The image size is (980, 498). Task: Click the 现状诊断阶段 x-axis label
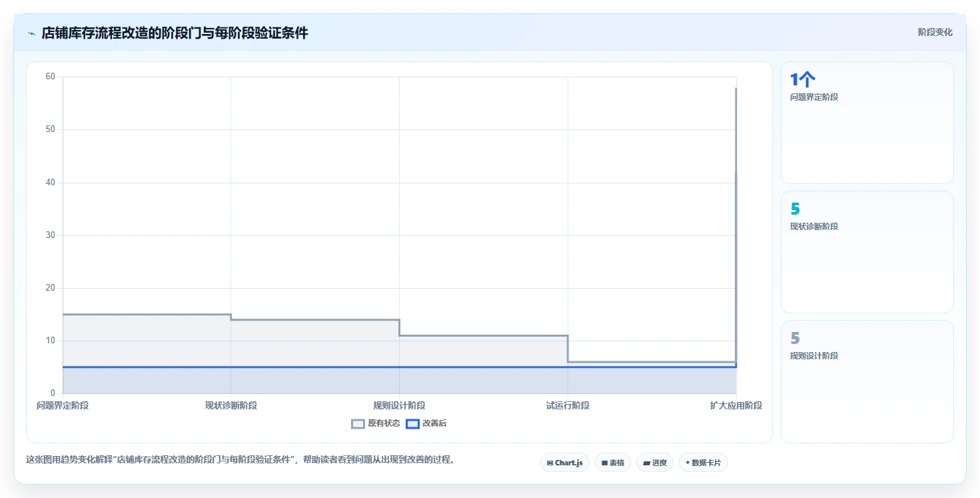pos(231,405)
